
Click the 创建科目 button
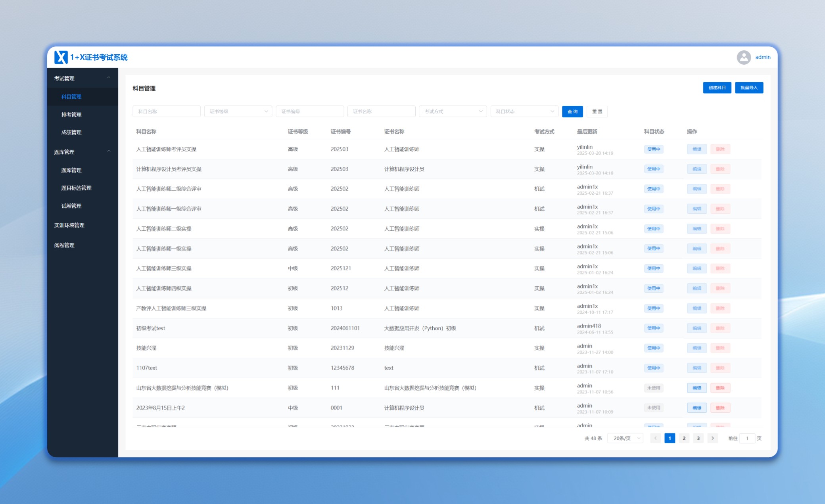[x=717, y=88]
